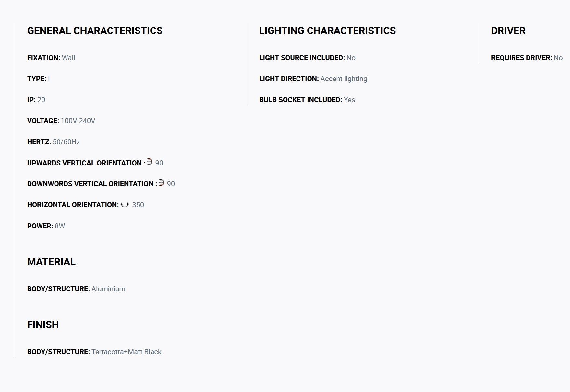Screen dimensions: 570x392
Task: Select the Lighting Characteristics heading
Action: 327,31
